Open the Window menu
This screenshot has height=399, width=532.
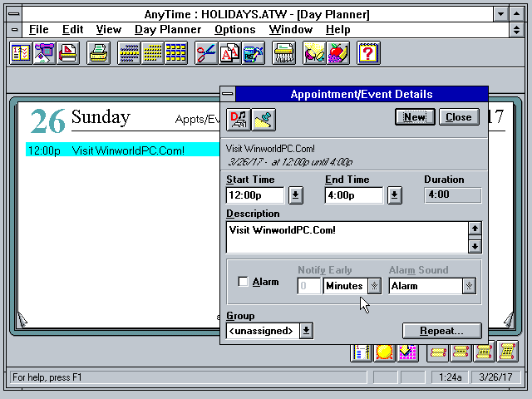point(291,30)
